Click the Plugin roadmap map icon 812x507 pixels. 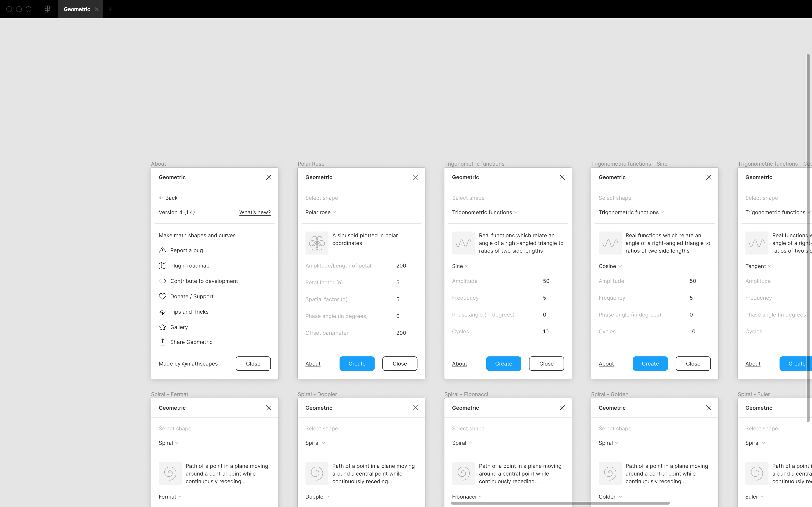tap(162, 266)
